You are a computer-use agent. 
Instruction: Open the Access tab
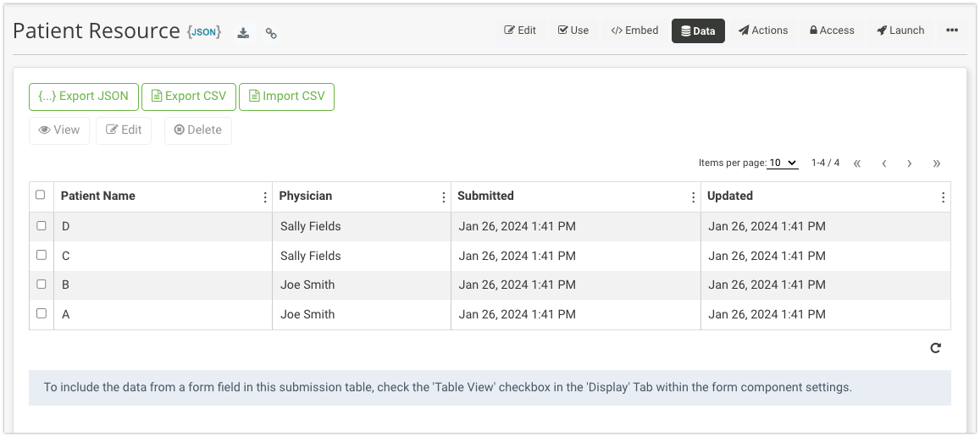tap(832, 30)
